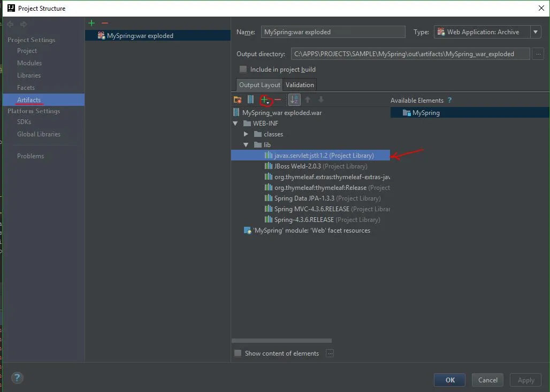This screenshot has height=392, width=550.
Task: Click the JBoss Weld-2.0.3 library icon
Action: coord(269,166)
